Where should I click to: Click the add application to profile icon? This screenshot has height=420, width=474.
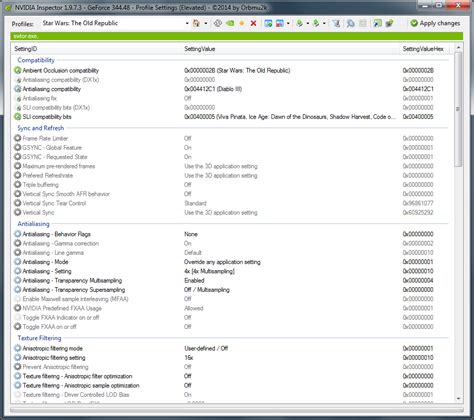click(268, 23)
